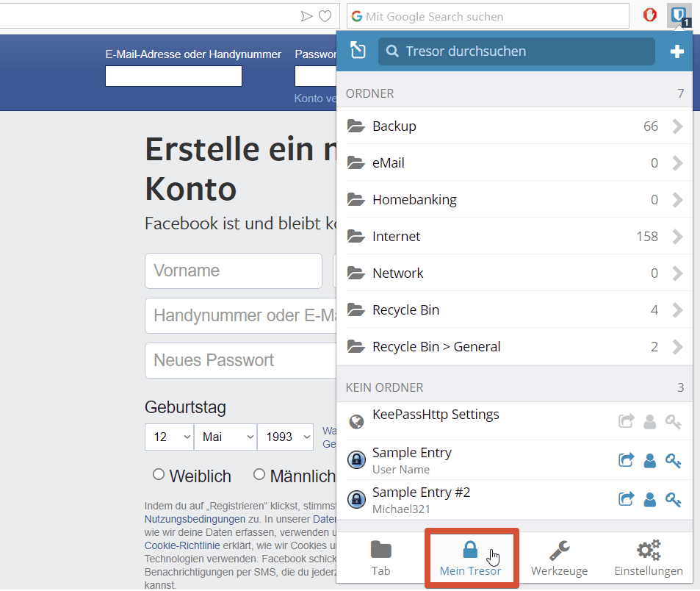Switch to the Mein Tresor tab
Image resolution: width=700 pixels, height=591 pixels.
click(x=471, y=559)
